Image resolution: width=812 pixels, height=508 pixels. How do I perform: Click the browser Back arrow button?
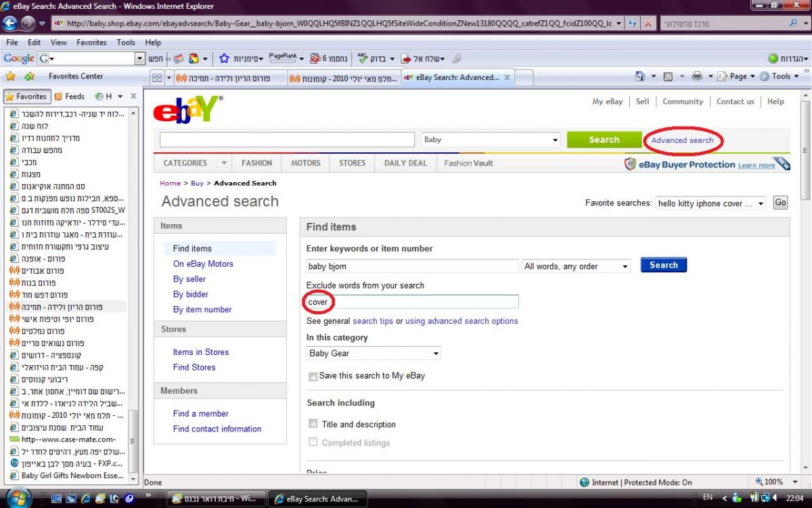tap(10, 23)
